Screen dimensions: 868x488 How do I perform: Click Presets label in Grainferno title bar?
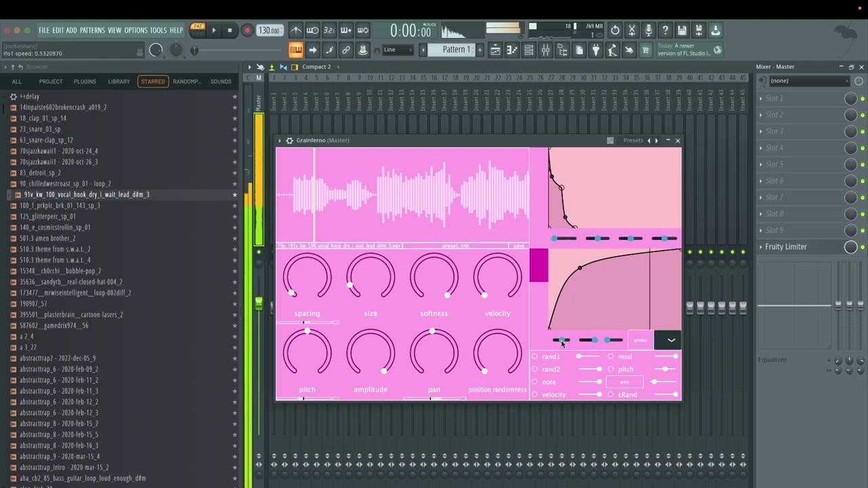click(633, 140)
